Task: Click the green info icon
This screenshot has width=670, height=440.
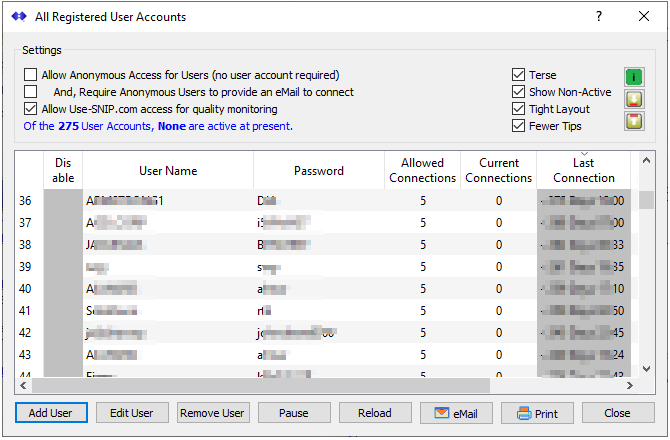Action: coord(634,77)
